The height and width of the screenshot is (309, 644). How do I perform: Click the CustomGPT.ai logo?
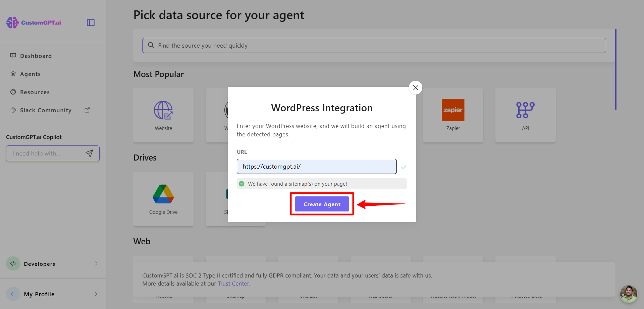[34, 22]
